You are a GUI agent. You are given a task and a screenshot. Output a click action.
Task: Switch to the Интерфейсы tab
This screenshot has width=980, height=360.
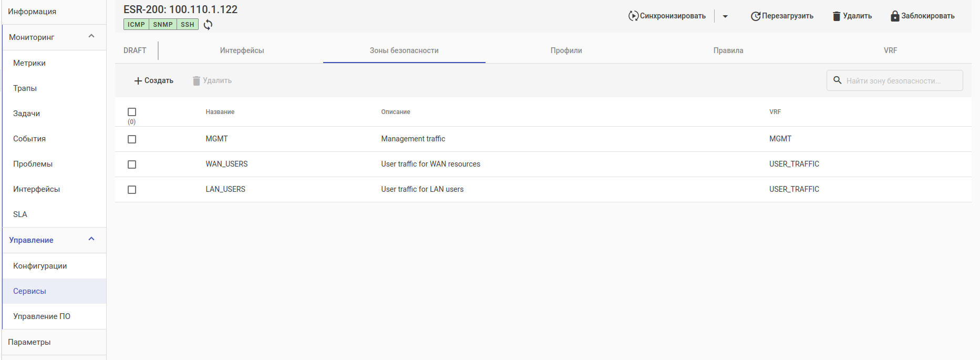pyautogui.click(x=242, y=50)
